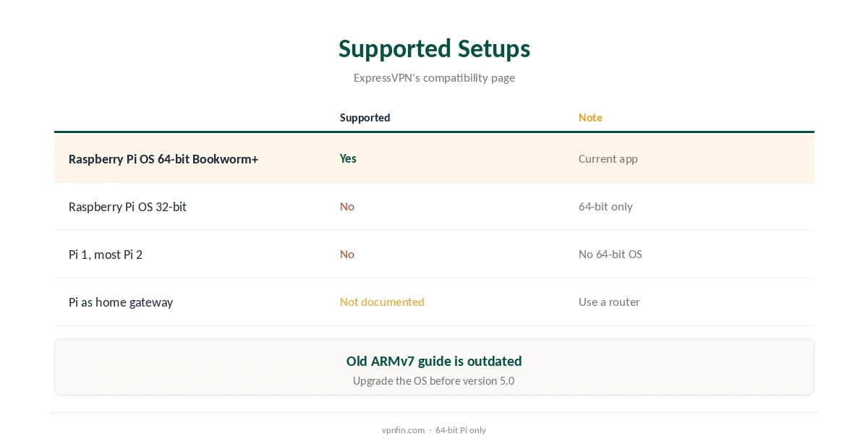Click "Upgrade the OS before version 5.0" text
Screen dimensions: 868x444
434,380
